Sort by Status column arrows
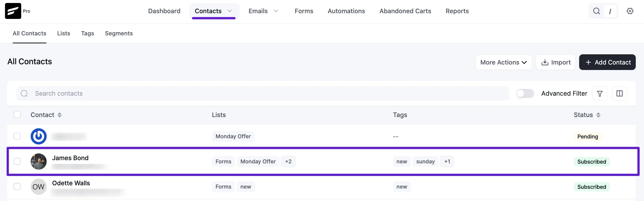 click(598, 115)
